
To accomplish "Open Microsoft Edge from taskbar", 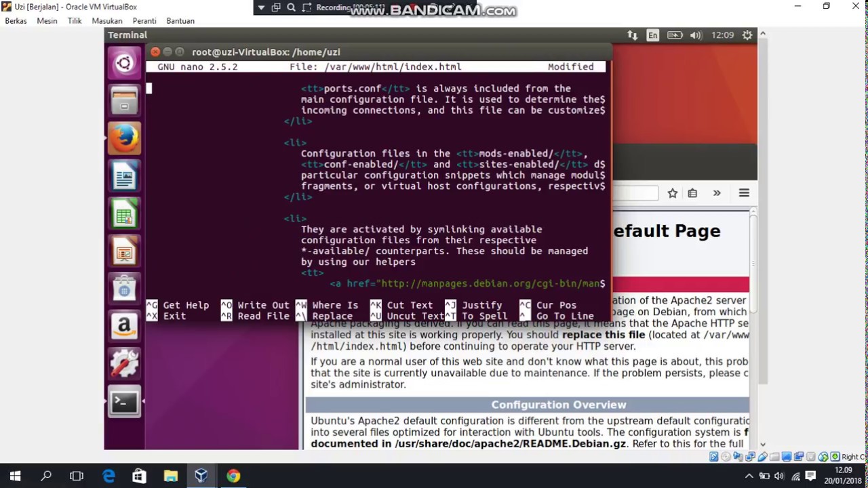I will point(108,476).
